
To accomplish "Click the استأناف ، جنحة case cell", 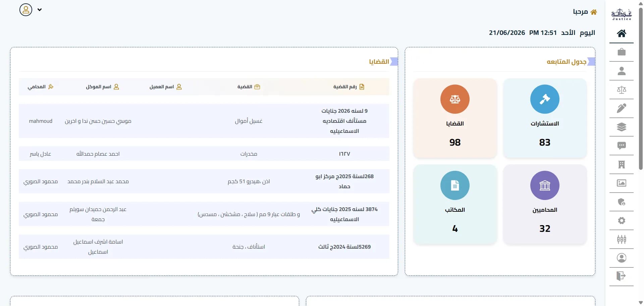I will pos(249,247).
